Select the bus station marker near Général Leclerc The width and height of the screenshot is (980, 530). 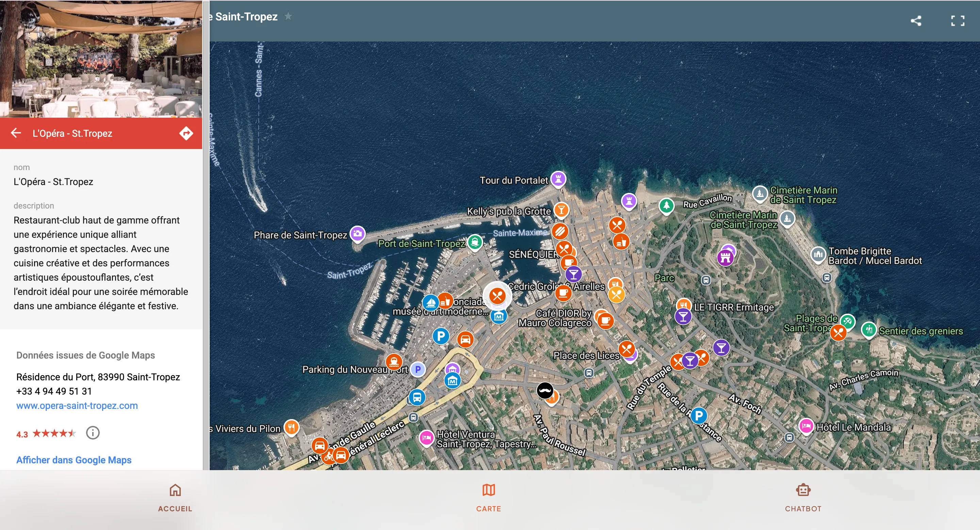click(417, 397)
